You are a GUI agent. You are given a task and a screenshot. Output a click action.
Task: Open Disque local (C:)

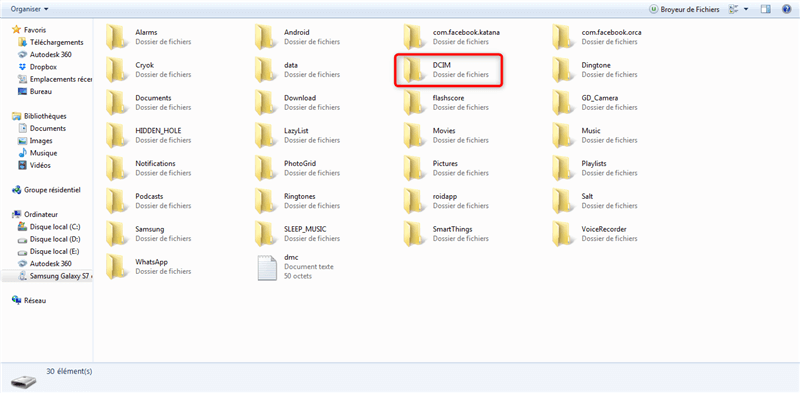[48, 227]
